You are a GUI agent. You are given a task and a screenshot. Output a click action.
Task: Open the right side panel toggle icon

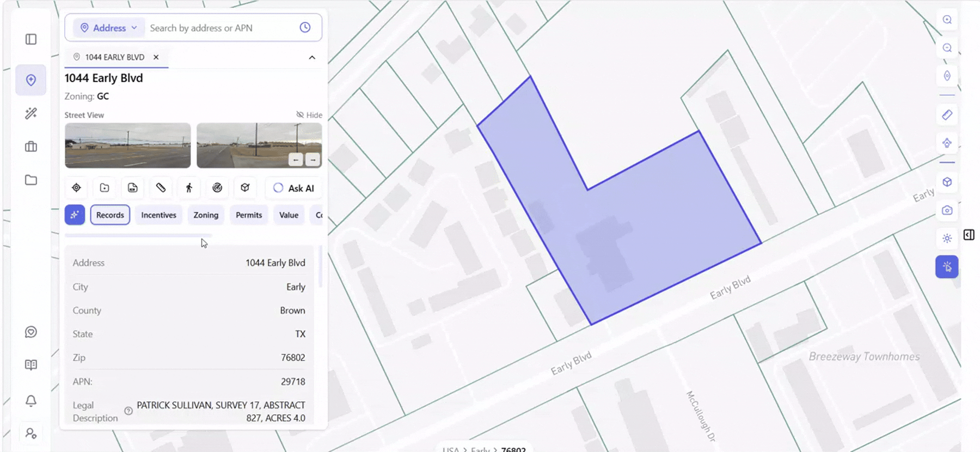969,235
